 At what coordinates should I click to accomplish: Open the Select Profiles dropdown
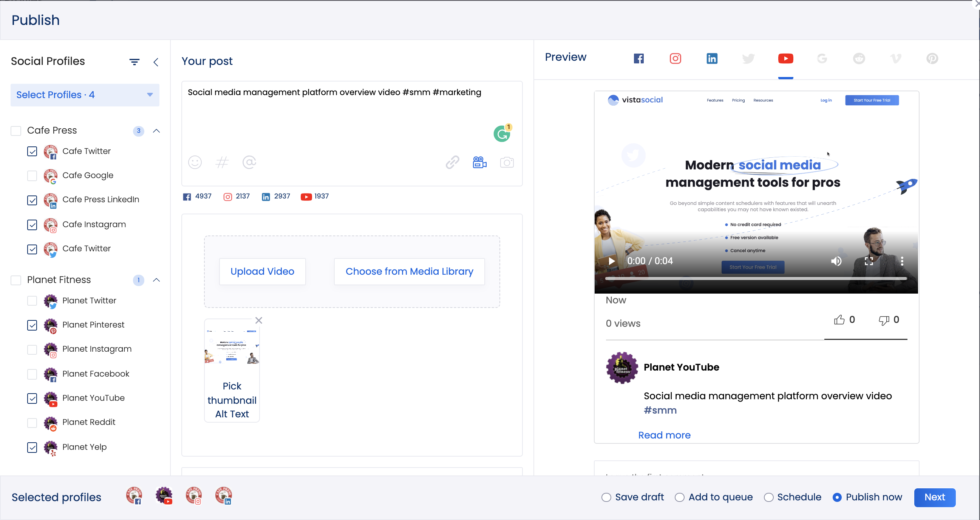85,95
